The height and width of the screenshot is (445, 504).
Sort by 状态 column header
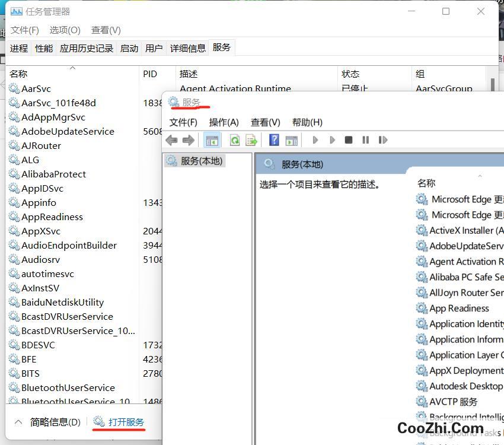pos(375,74)
